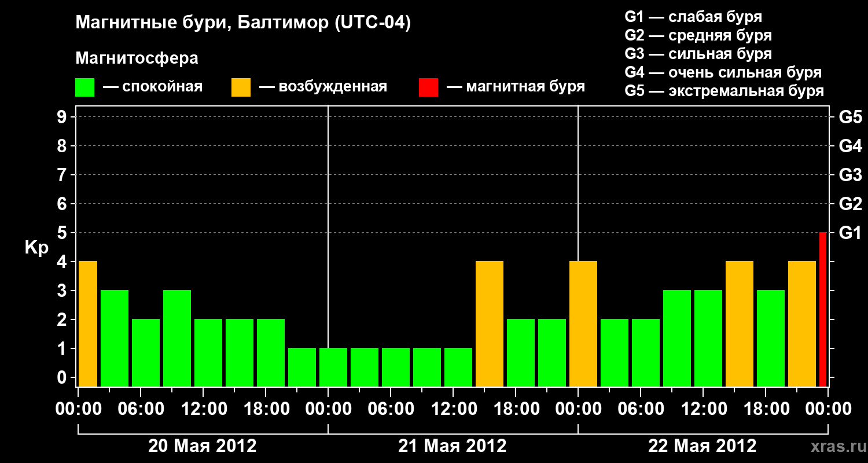Click the green Kp 3 bar at 03:00 on 20 May
This screenshot has height=463, width=868.
(115, 338)
